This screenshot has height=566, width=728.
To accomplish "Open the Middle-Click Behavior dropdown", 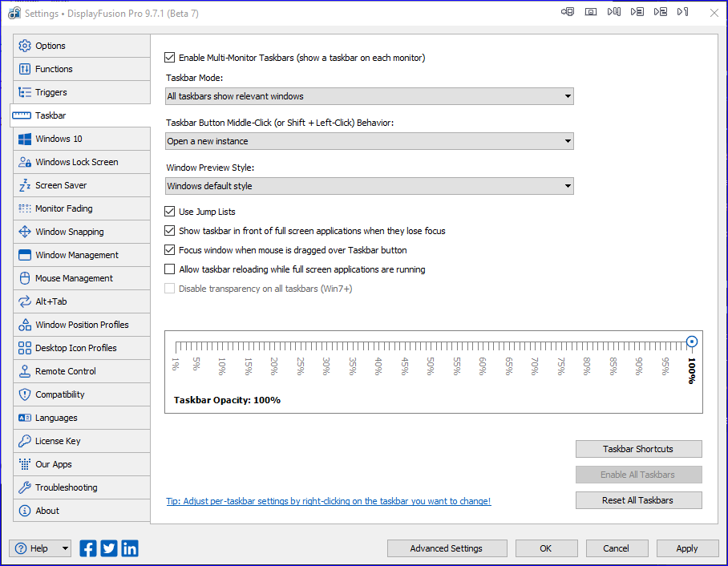I will pyautogui.click(x=370, y=141).
